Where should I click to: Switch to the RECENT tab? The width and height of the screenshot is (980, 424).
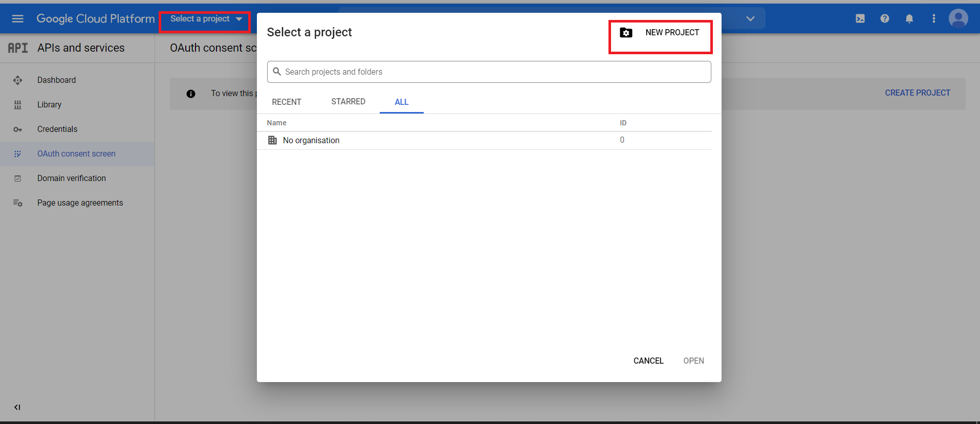pyautogui.click(x=286, y=102)
